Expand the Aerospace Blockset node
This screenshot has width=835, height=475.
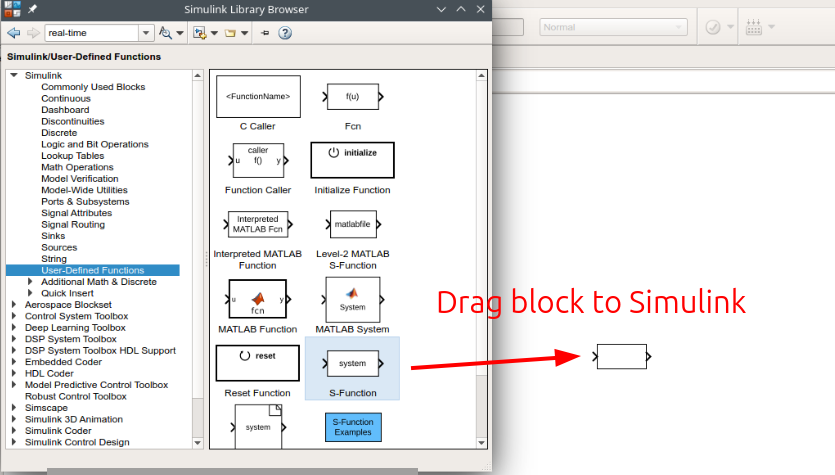pos(14,305)
